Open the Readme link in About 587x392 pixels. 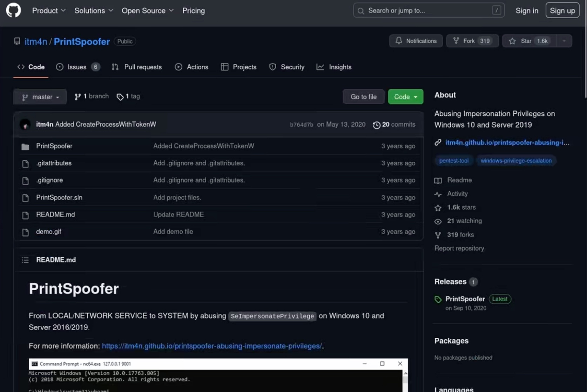click(x=459, y=180)
